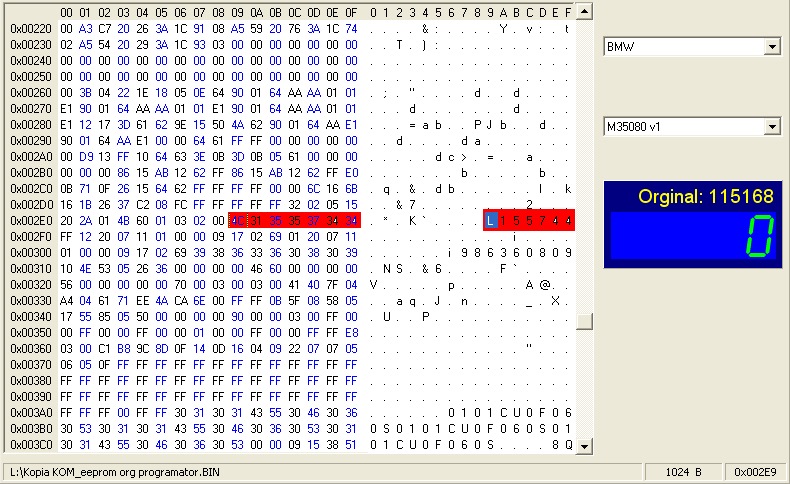Click the vertical scrollbar thumb
The width and height of the screenshot is (790, 484).
point(583,321)
